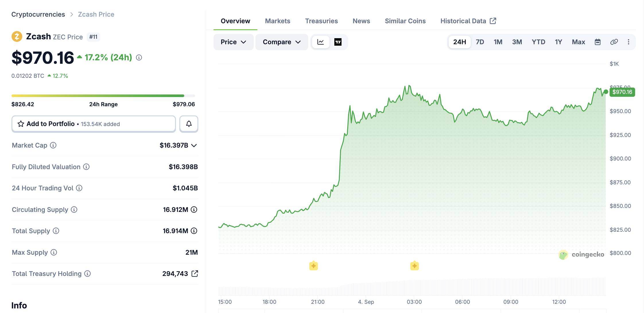Click 24 Hour Trading Vol info icon
Image resolution: width=644 pixels, height=313 pixels.
coord(79,188)
